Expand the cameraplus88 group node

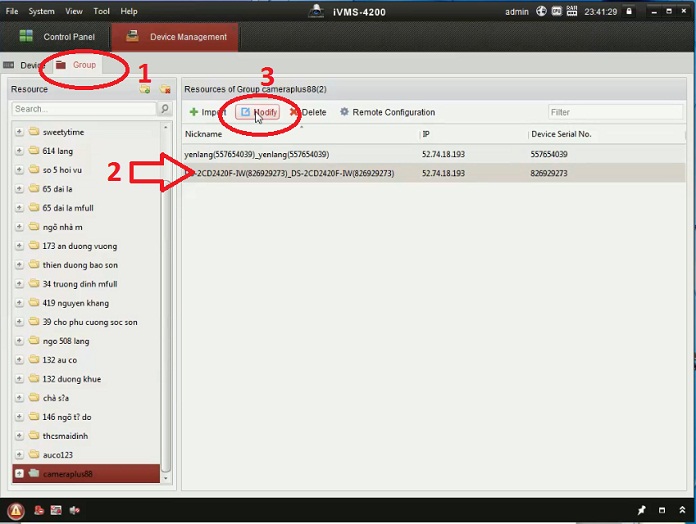(x=19, y=474)
